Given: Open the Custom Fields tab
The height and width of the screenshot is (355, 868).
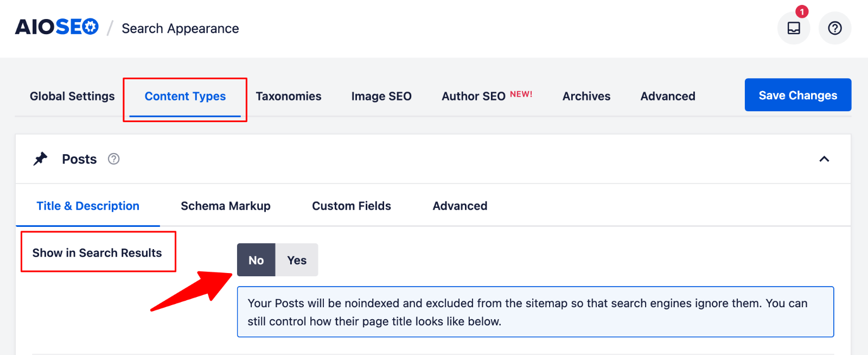Looking at the screenshot, I should 351,206.
